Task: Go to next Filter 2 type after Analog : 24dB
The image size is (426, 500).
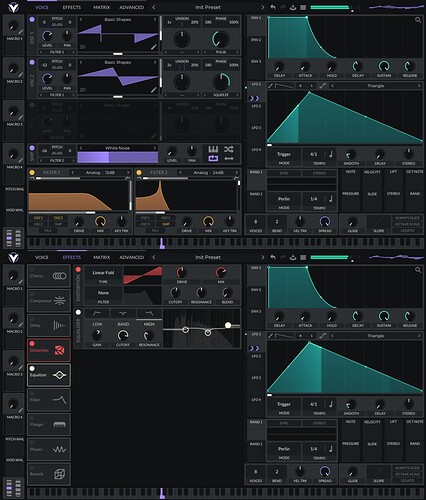Action: pyautogui.click(x=236, y=172)
